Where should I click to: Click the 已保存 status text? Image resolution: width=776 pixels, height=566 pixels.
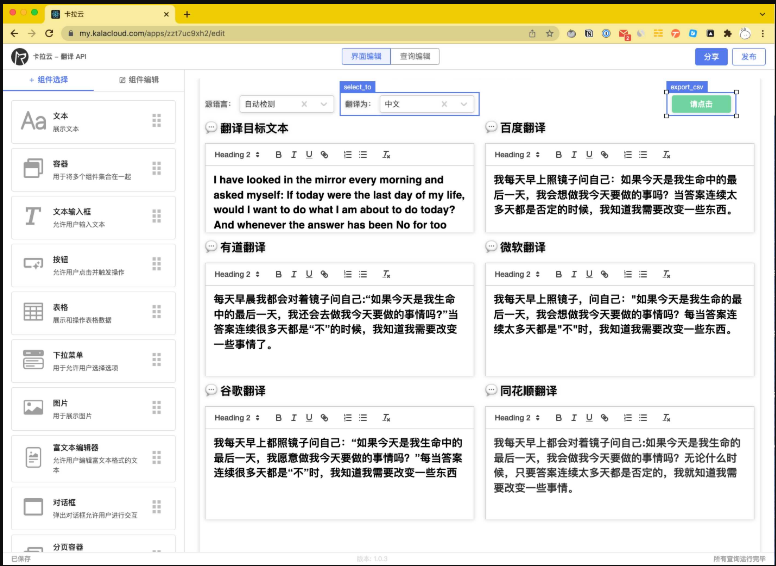point(21,559)
